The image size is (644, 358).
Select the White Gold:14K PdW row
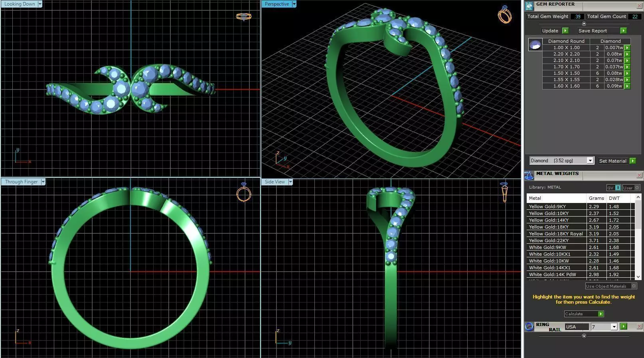click(x=580, y=274)
